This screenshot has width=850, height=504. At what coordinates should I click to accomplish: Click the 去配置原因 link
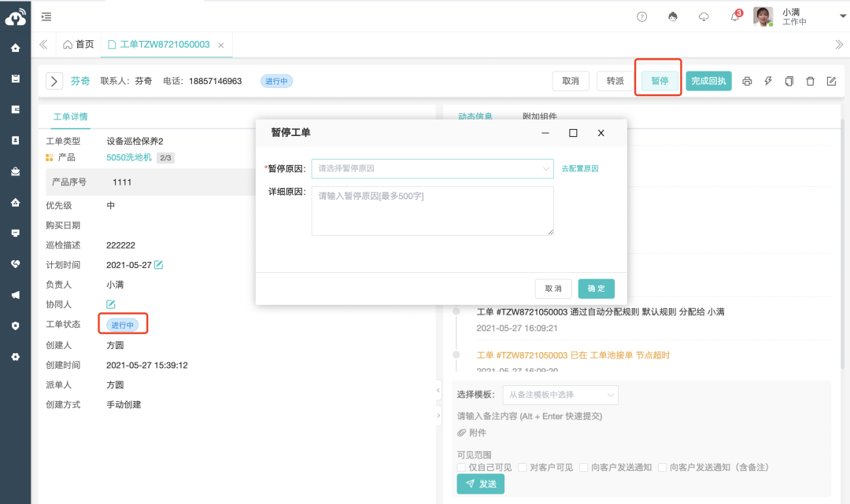coord(579,169)
